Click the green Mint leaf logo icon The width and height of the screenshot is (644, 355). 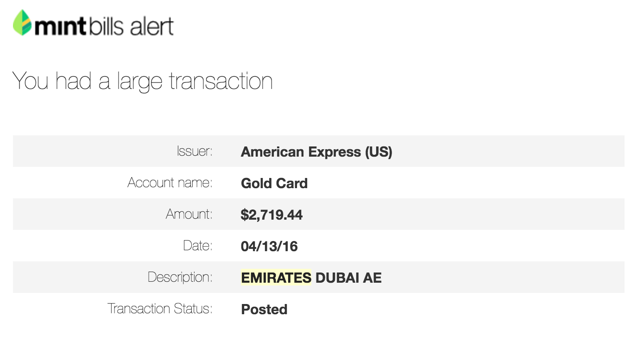click(22, 23)
